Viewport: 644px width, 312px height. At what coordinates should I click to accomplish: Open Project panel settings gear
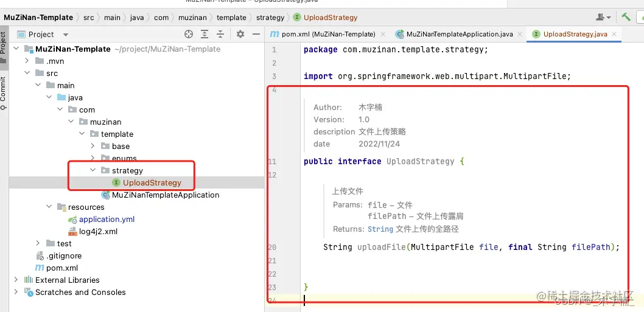240,34
